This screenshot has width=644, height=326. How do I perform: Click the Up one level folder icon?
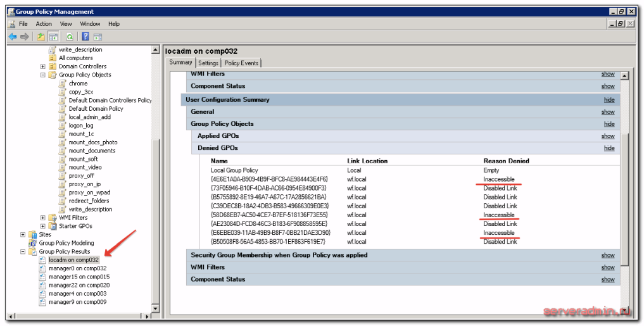[41, 37]
